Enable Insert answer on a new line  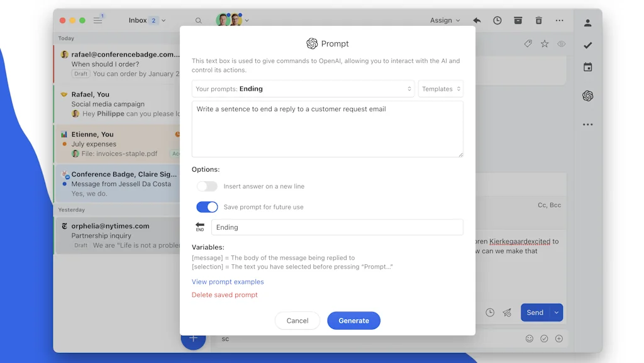[207, 186]
